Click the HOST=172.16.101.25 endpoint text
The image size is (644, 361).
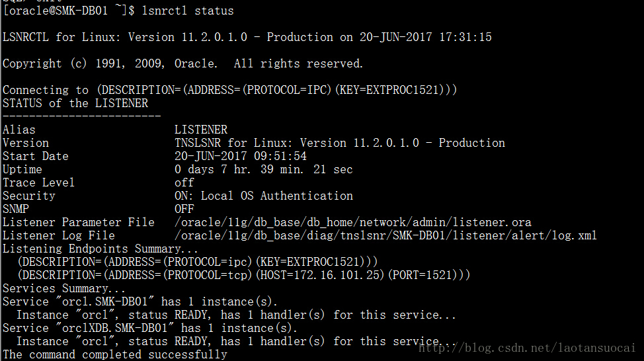tap(321, 275)
